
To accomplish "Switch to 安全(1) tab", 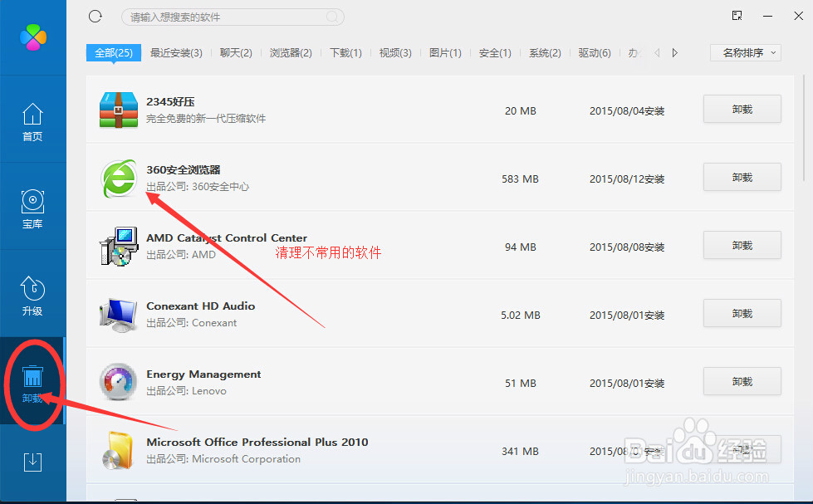I will coord(495,52).
